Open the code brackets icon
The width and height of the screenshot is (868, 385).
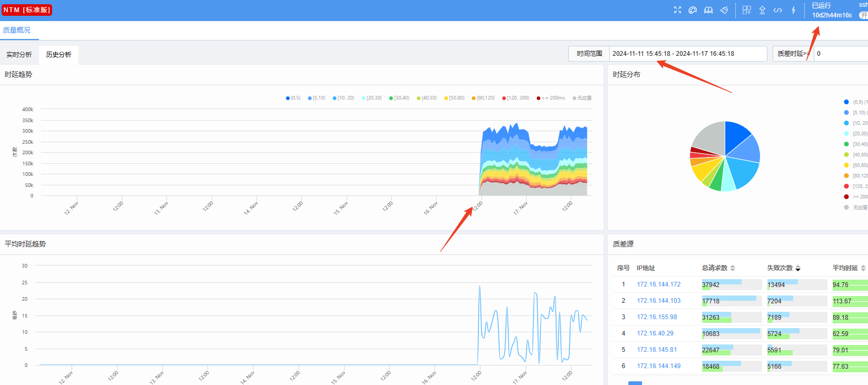[778, 10]
